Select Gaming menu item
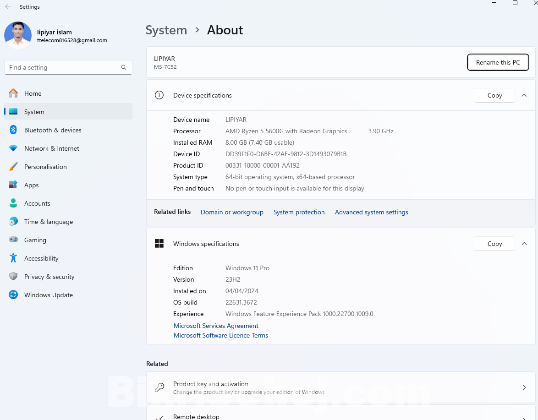The width and height of the screenshot is (538, 420). [68, 240]
